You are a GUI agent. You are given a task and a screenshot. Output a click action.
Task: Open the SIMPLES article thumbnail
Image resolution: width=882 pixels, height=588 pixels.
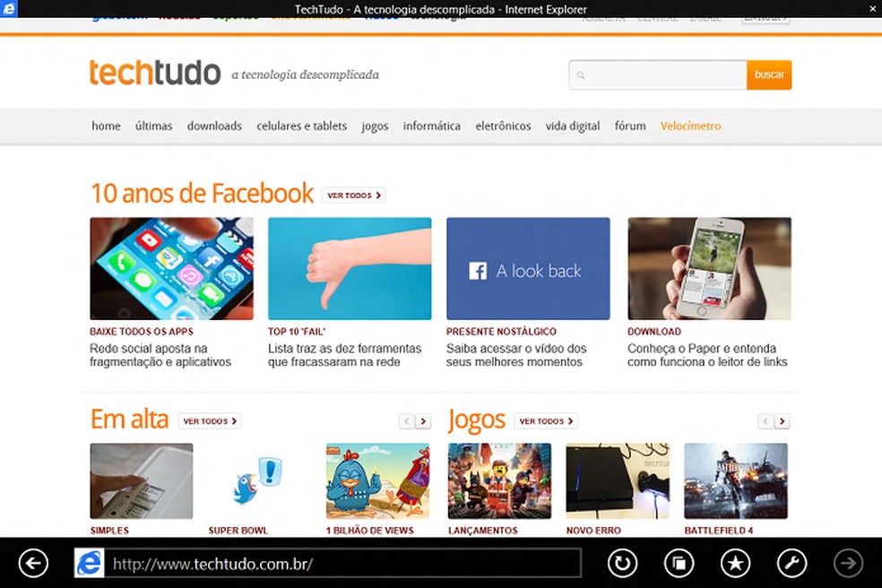142,481
